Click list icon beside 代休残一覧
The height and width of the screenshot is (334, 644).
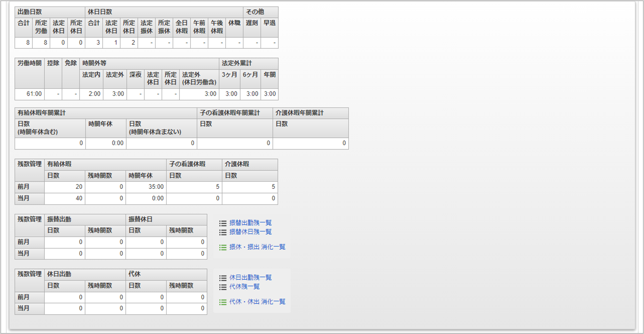pyautogui.click(x=223, y=287)
